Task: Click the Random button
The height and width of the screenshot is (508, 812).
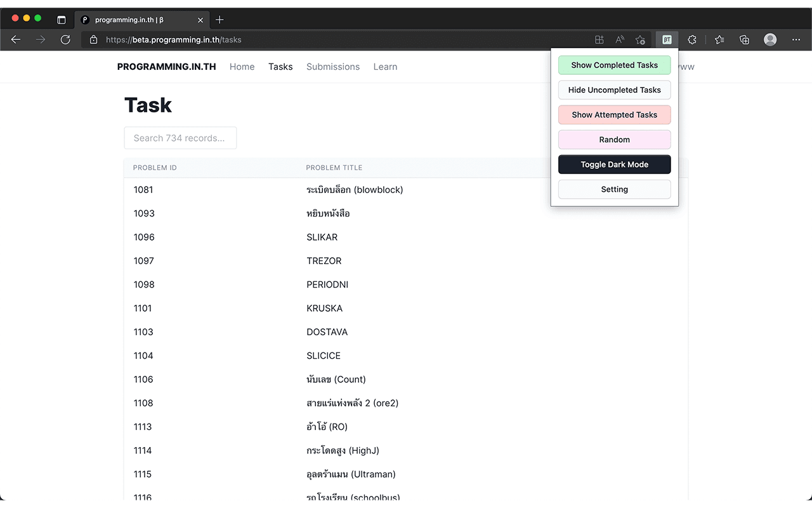Action: (x=614, y=139)
